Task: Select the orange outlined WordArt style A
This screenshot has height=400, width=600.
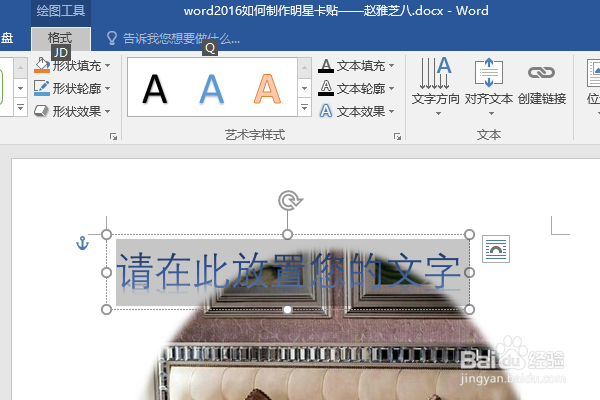Action: pos(267,89)
